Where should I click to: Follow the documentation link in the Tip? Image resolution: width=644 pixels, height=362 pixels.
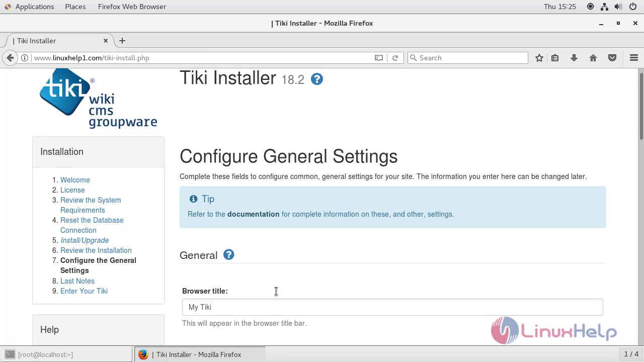253,214
